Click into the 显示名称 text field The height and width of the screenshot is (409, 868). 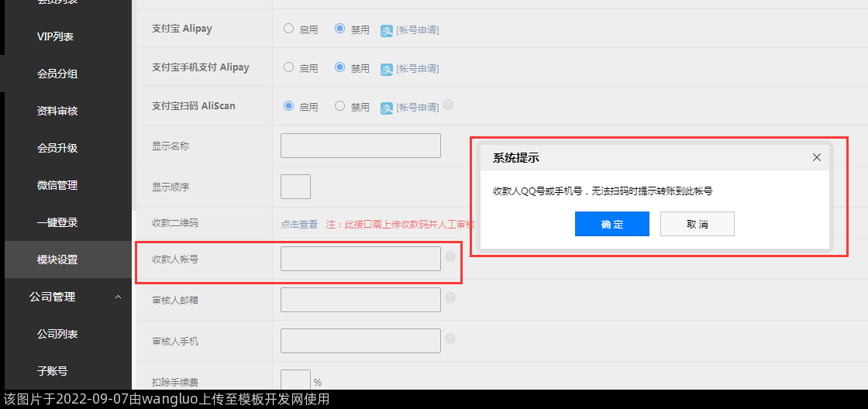point(360,146)
